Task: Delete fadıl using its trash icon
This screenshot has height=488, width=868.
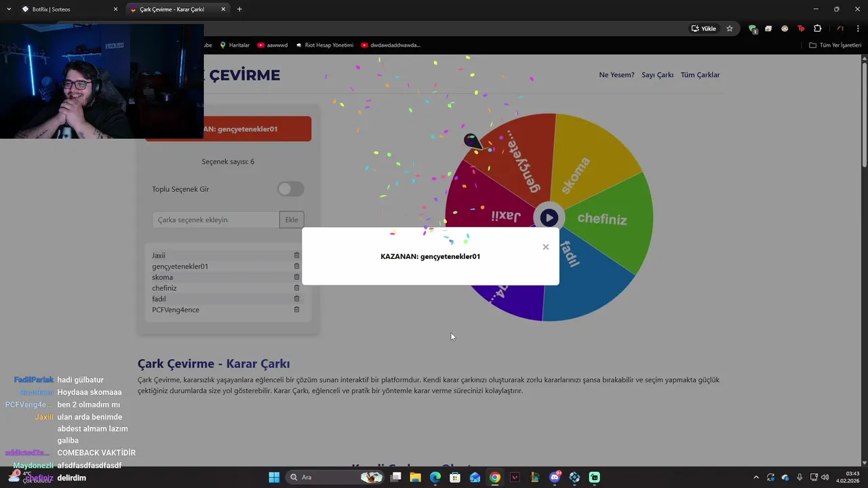Action: [x=296, y=299]
